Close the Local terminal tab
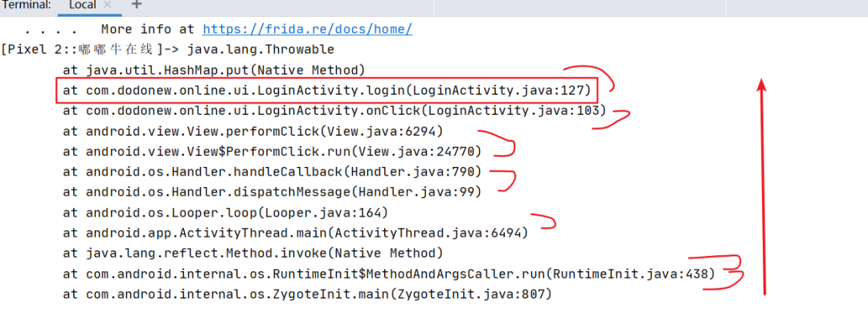 [x=108, y=5]
